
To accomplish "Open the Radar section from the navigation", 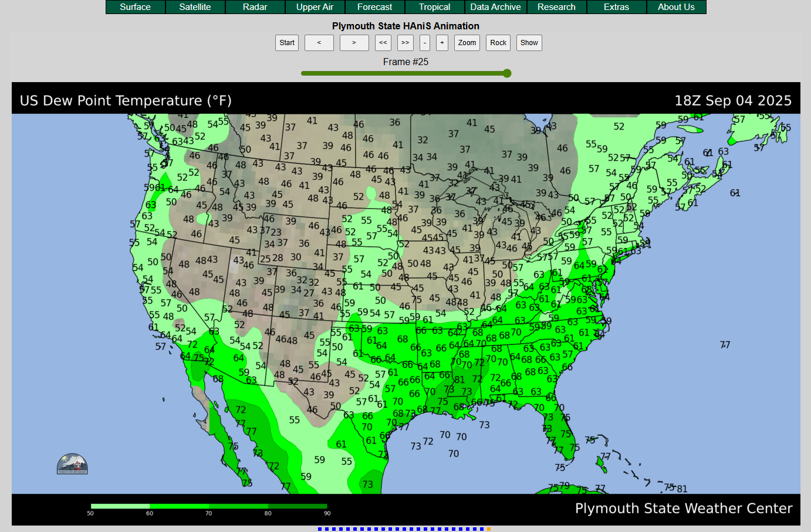I will click(x=255, y=7).
